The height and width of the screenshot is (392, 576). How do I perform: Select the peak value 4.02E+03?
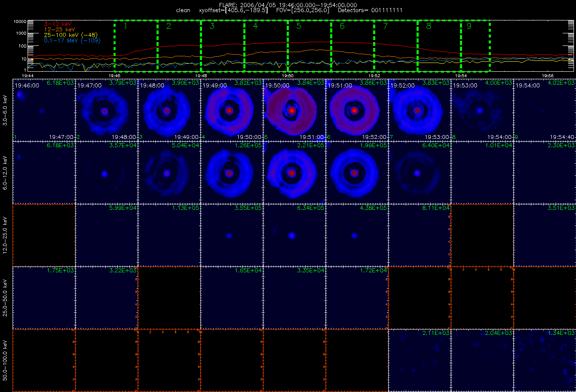click(561, 83)
